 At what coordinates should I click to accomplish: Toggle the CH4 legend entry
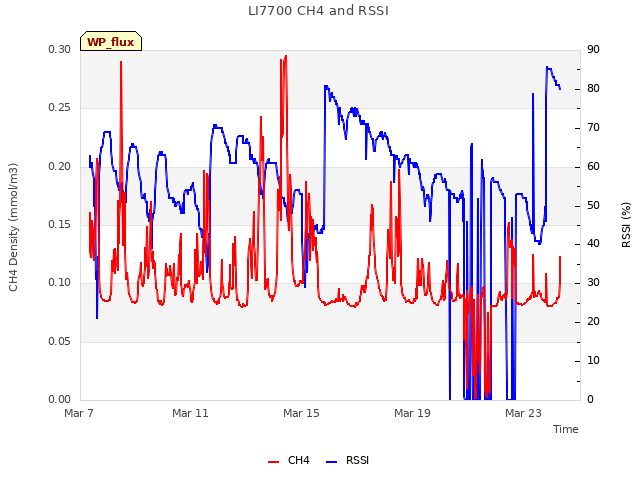[289, 460]
